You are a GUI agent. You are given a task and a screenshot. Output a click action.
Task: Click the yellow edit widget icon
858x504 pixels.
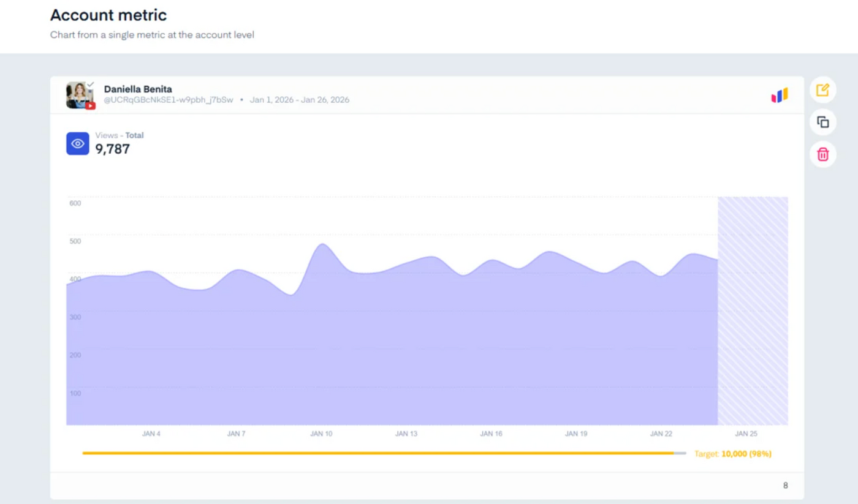[822, 90]
